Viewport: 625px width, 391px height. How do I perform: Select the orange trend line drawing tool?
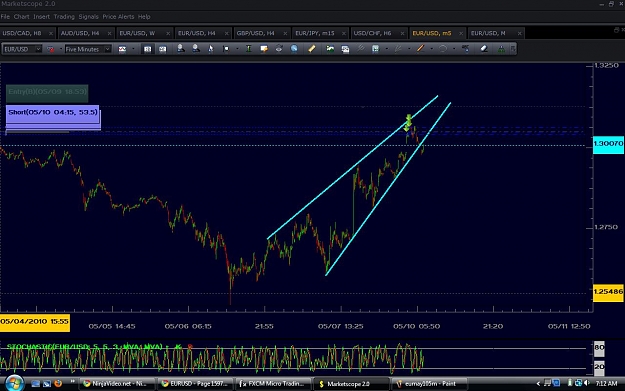[x=420, y=49]
